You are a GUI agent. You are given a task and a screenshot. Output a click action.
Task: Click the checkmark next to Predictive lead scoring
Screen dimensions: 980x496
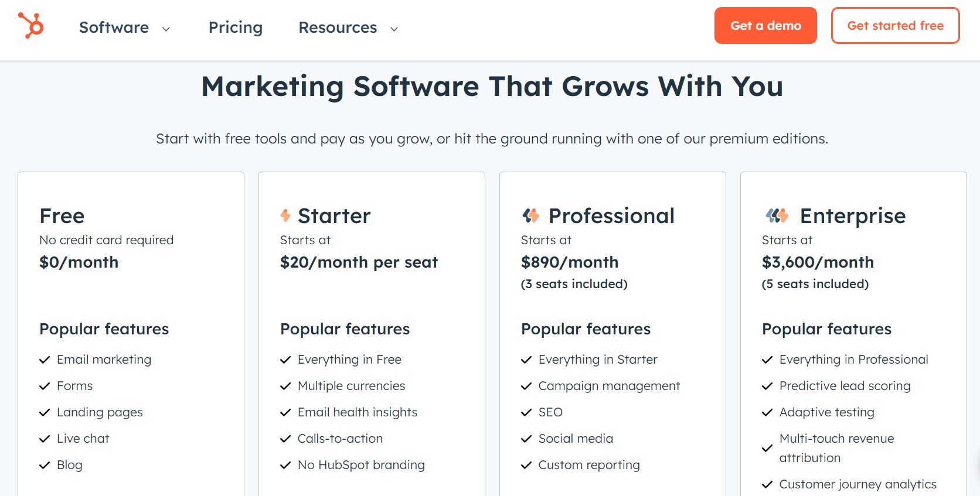pyautogui.click(x=767, y=386)
